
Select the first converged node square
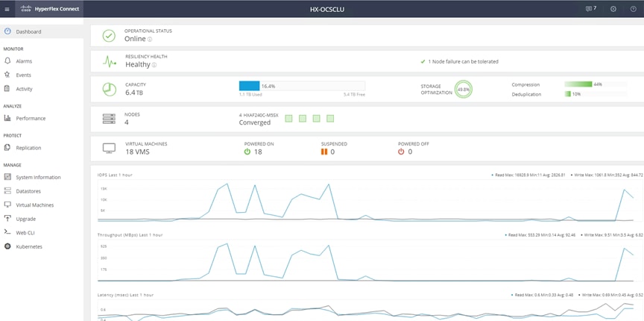288,119
